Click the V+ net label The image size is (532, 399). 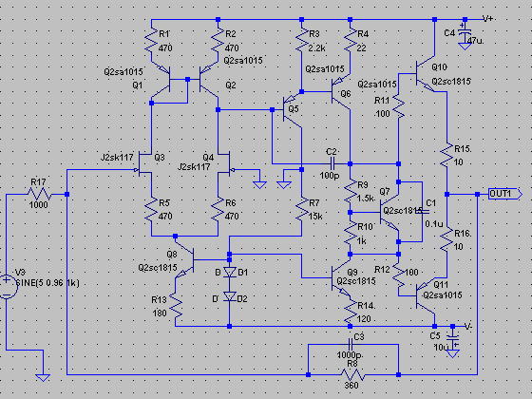(x=487, y=19)
